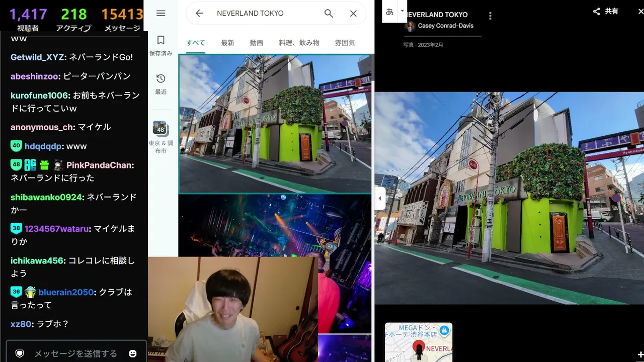Viewport: 644px width, 362px height.
Task: Click the あ input mode indicator
Action: [389, 12]
